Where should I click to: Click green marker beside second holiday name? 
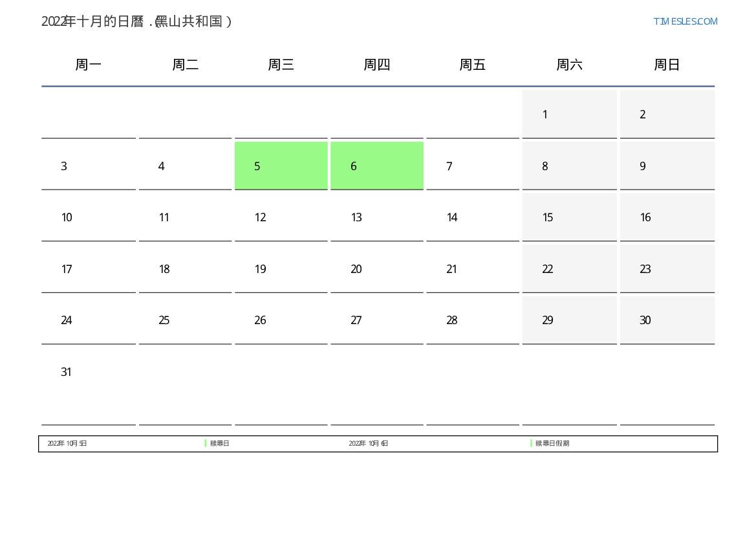[531, 443]
